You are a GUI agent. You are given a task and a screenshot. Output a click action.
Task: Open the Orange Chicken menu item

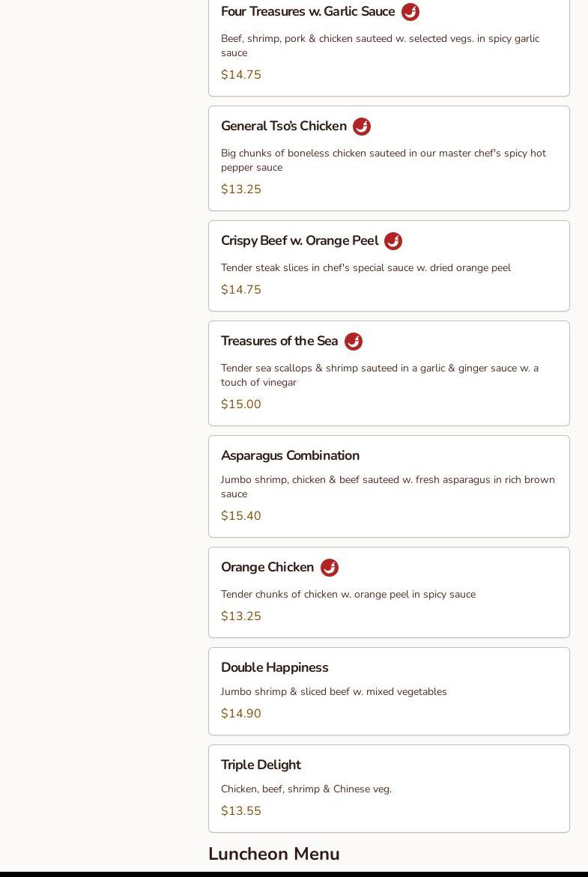267,568
